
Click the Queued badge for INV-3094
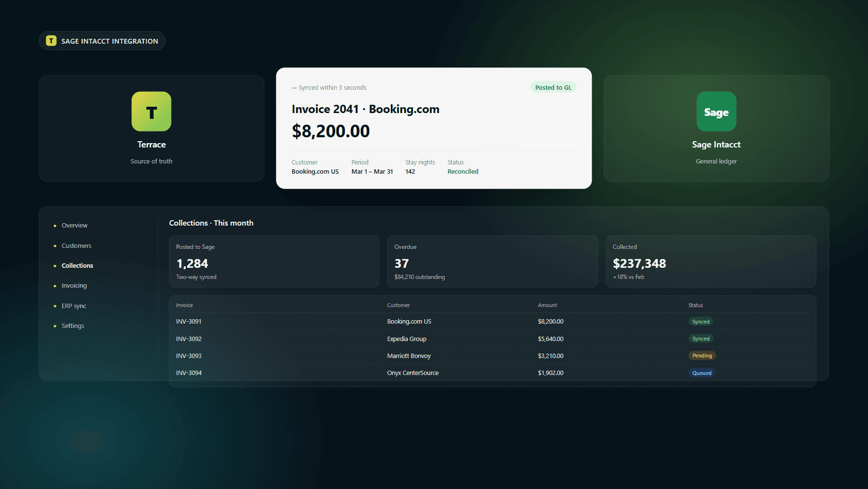(x=702, y=373)
